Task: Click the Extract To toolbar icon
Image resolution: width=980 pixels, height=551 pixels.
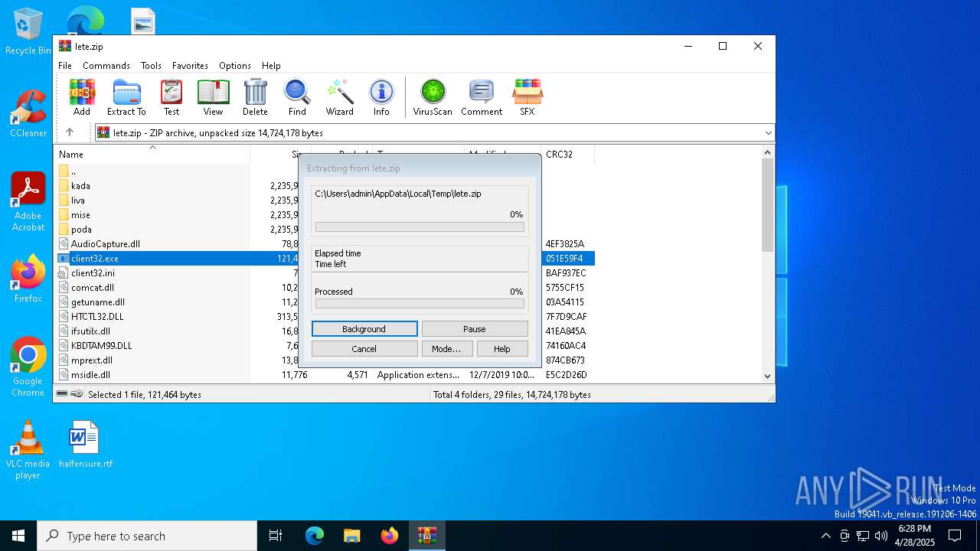Action: (126, 97)
